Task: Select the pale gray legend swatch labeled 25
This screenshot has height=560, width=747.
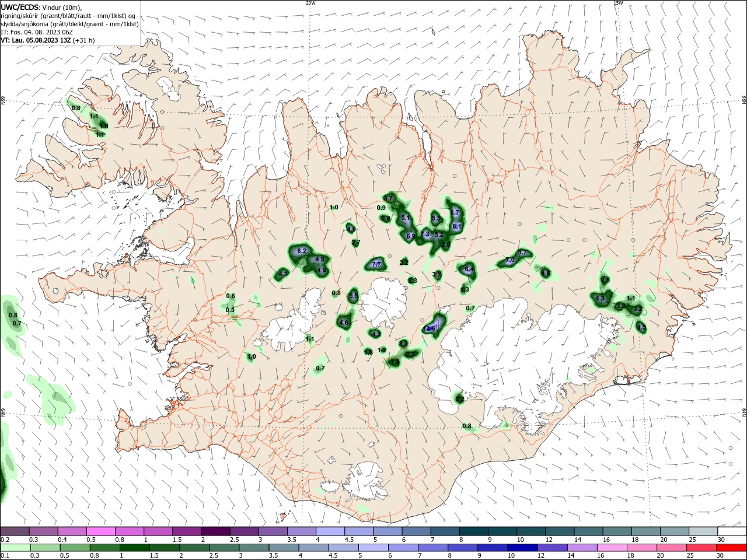Action: point(704,531)
